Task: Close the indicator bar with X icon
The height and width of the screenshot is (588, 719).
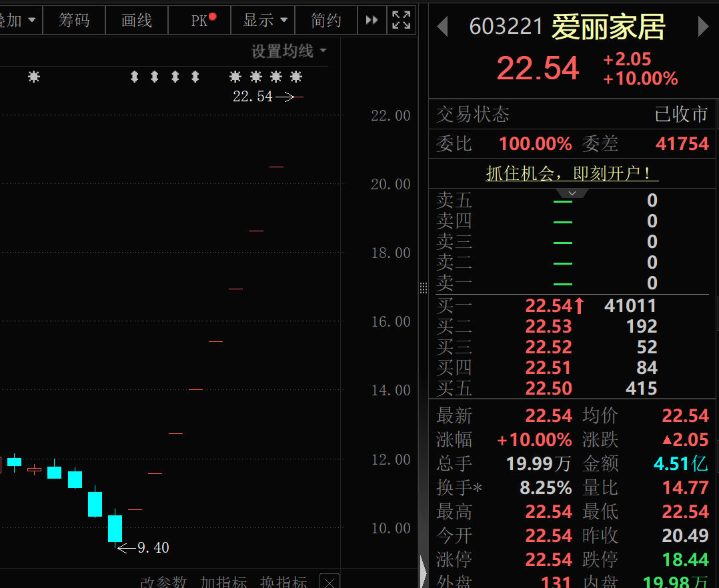Action: tap(329, 581)
